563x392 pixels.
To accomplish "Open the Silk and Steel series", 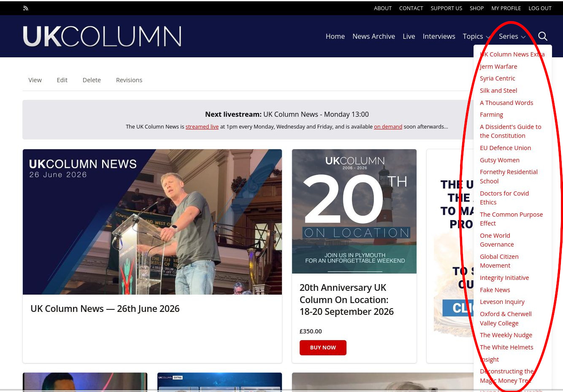I will [x=498, y=91].
